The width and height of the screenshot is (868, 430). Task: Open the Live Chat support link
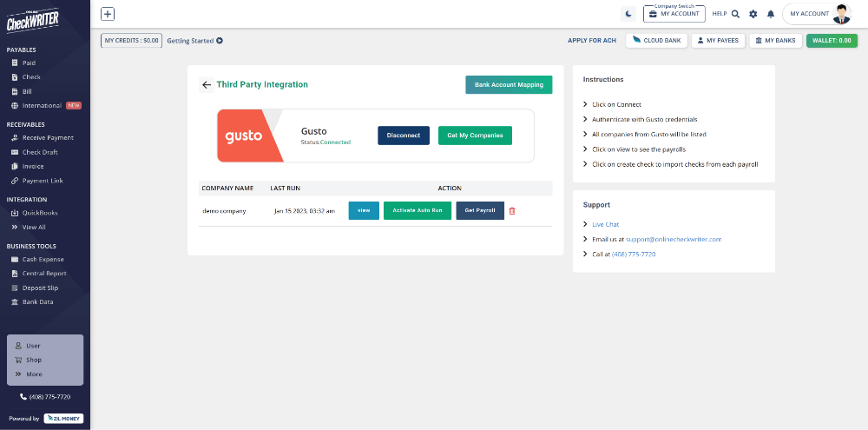[x=606, y=224]
